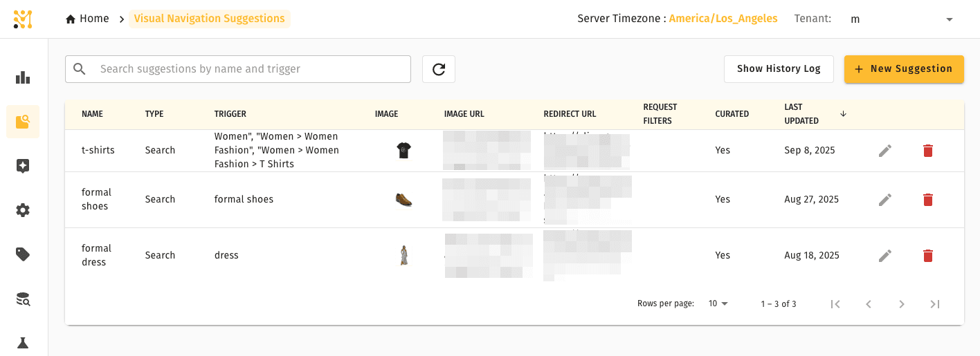Click the Home breadcrumb link
Image resolution: width=980 pixels, height=356 pixels.
click(x=87, y=19)
